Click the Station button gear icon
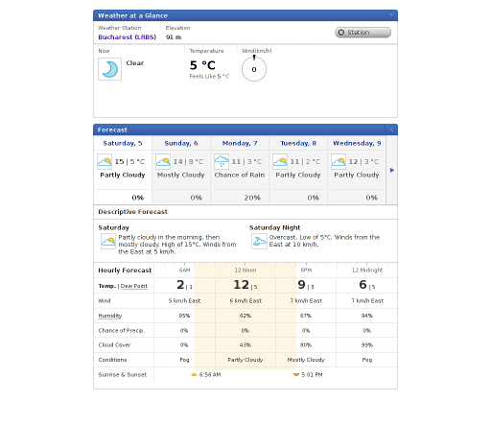 pos(341,33)
